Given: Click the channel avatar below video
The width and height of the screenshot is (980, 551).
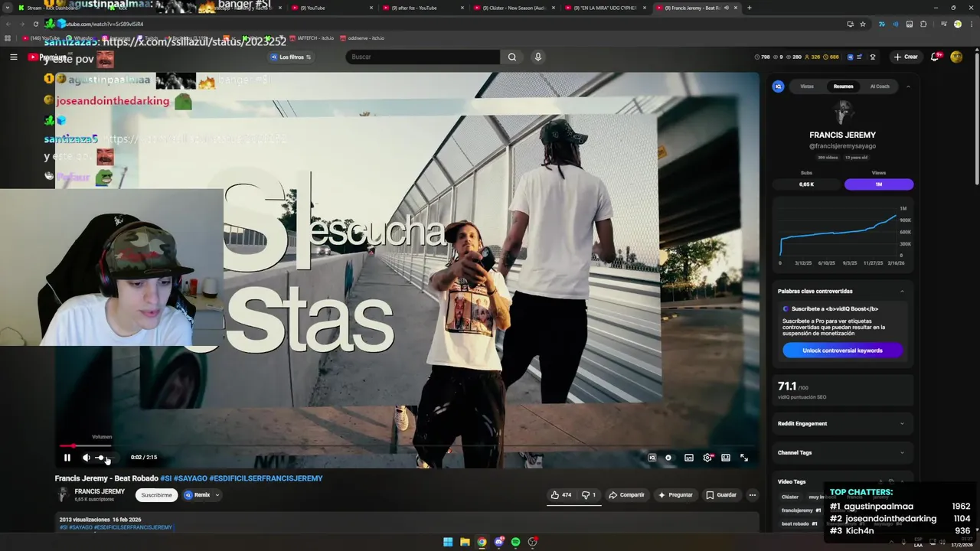Looking at the screenshot, I should 63,495.
